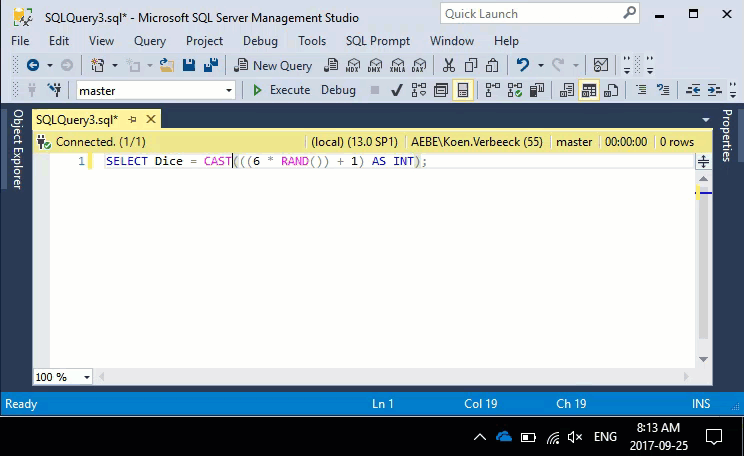The width and height of the screenshot is (744, 456).
Task: Open a DAX query with the DAX icon
Action: coord(419,65)
